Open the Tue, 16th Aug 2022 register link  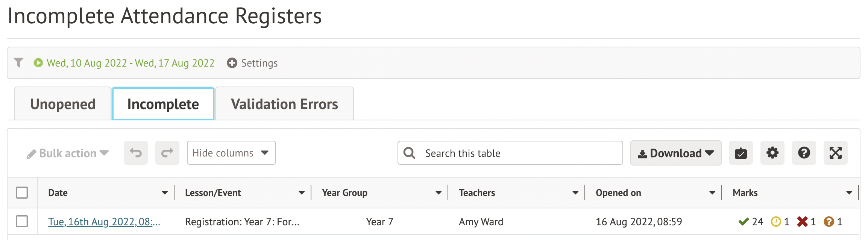[104, 222]
